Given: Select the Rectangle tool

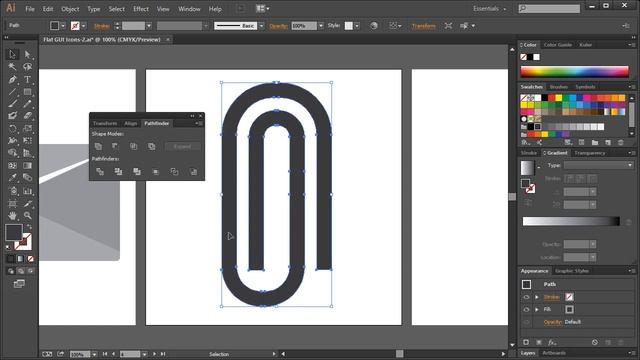Looking at the screenshot, I should click(27, 92).
